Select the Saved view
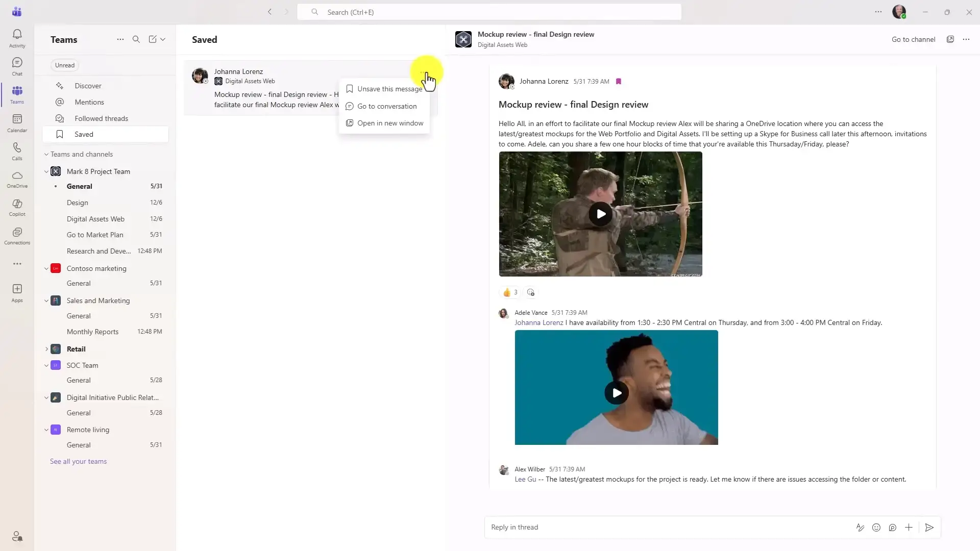This screenshot has height=551, width=980. (106, 134)
